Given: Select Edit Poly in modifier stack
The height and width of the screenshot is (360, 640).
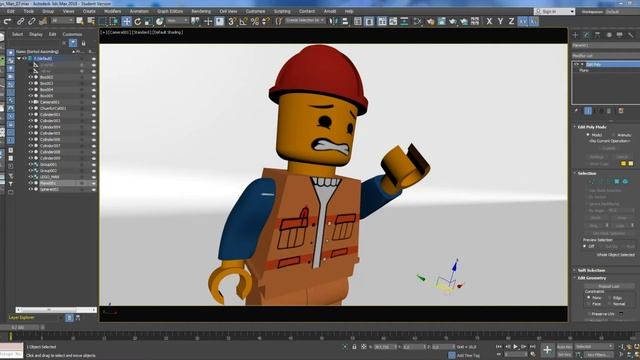Looking at the screenshot, I should point(593,64).
